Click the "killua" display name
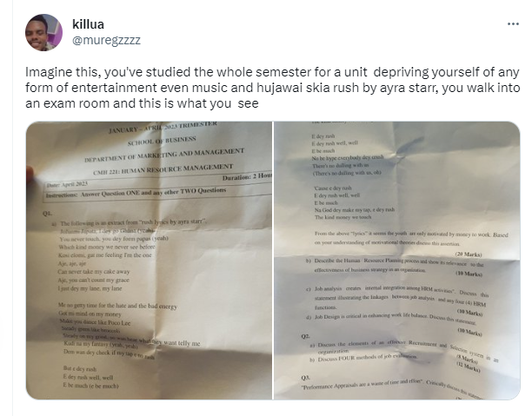This screenshot has width=532, height=416. tap(89, 24)
